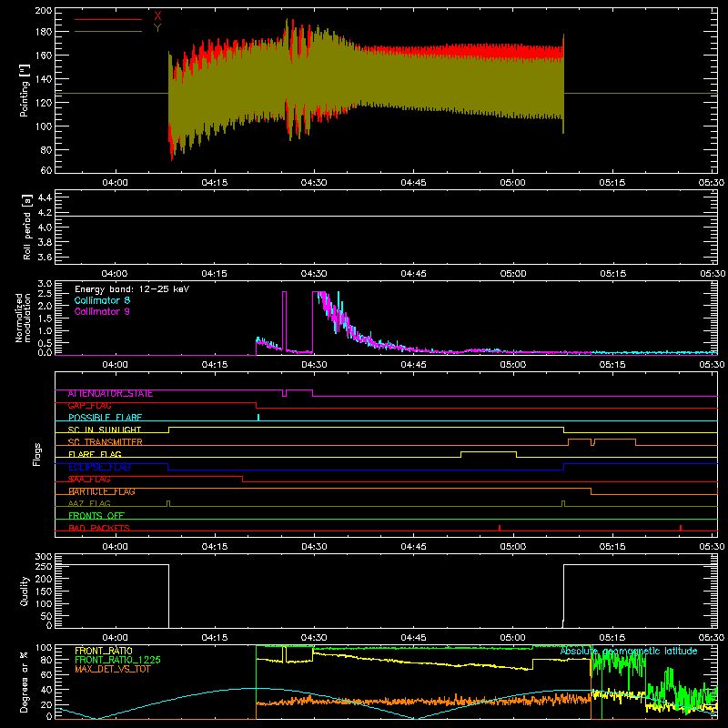
Task: Click the GAP_FLAG label
Action: tap(89, 406)
